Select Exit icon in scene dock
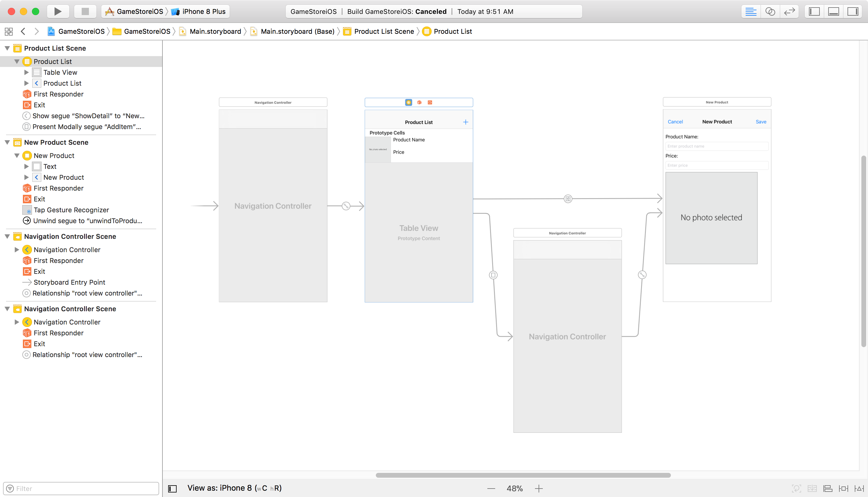 tap(430, 103)
